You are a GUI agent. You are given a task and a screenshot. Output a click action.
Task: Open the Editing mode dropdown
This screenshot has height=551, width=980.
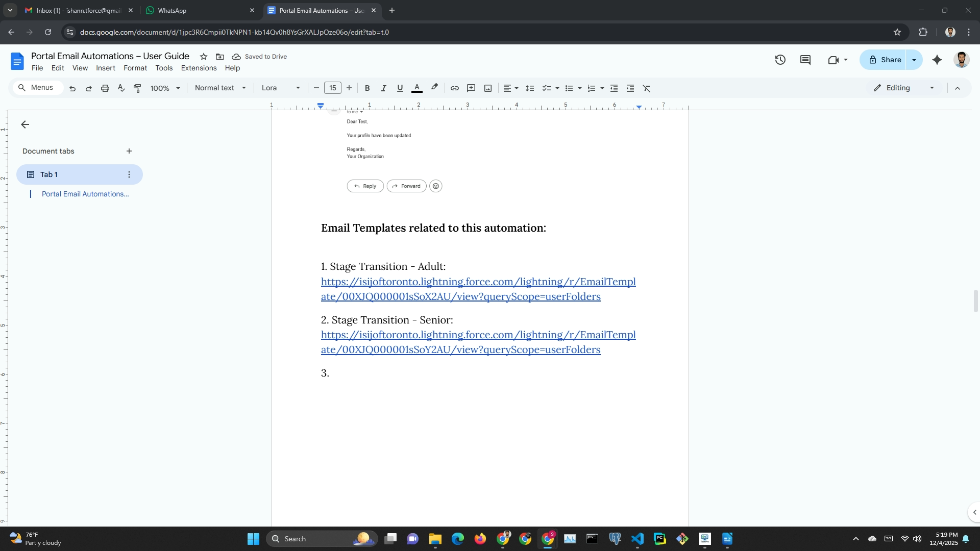click(904, 88)
